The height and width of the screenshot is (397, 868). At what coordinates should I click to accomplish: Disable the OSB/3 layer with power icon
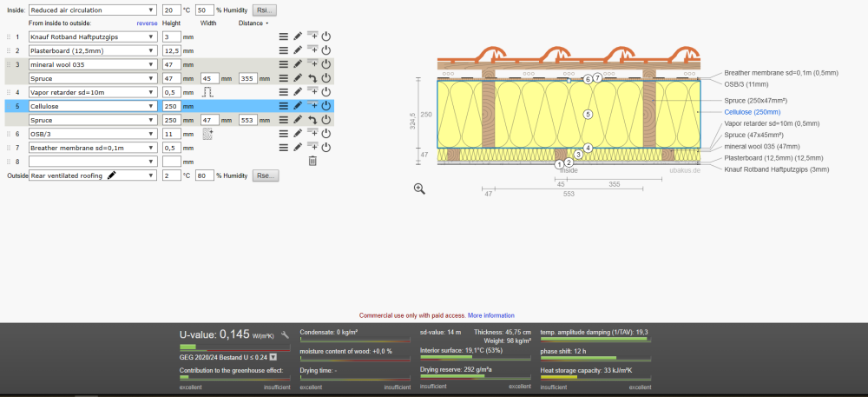point(326,134)
